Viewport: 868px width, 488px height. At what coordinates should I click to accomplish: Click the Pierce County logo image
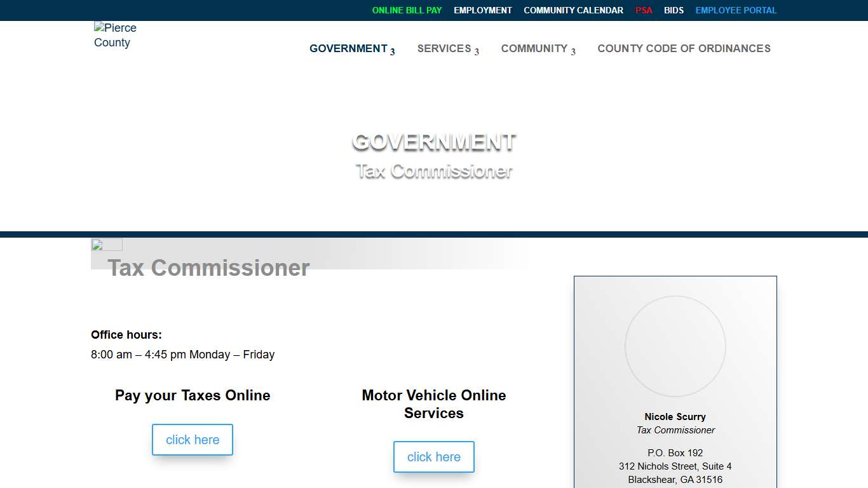pyautogui.click(x=115, y=36)
